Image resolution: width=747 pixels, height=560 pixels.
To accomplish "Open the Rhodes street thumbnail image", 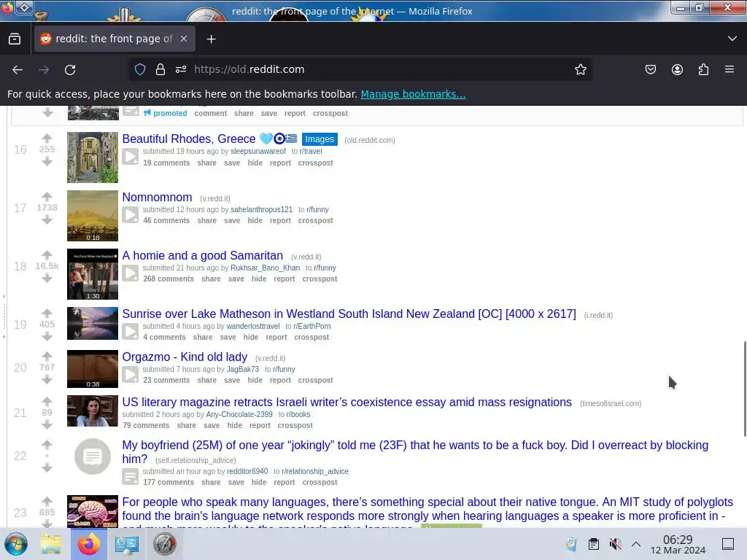I will 93,157.
